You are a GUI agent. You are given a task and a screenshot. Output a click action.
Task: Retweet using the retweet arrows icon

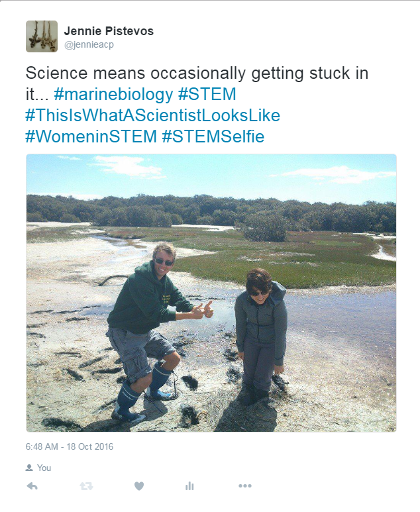pyautogui.click(x=86, y=486)
